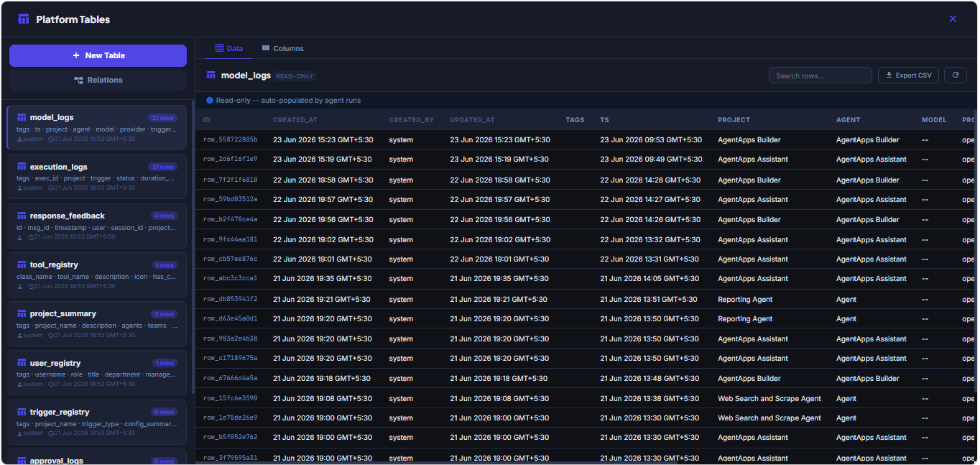
Task: Click the table's horizontal scrollbar
Action: pos(438,462)
